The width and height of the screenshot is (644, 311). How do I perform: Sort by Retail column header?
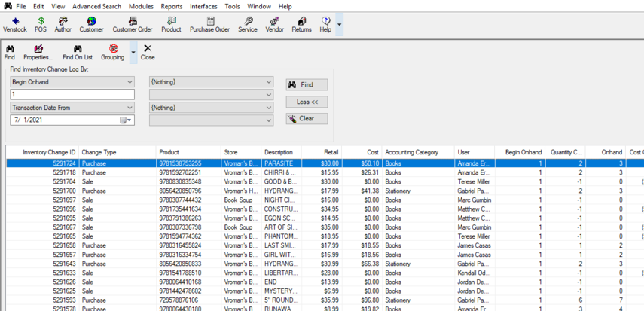coord(321,152)
